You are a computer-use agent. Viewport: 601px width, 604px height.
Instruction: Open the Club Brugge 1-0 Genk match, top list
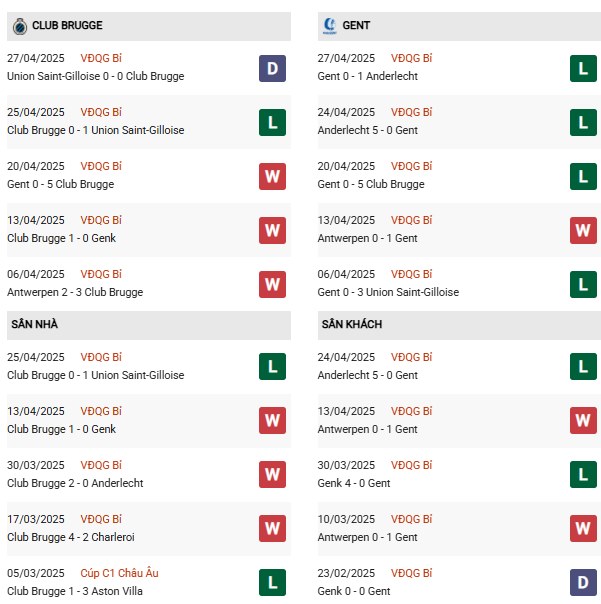coord(61,238)
